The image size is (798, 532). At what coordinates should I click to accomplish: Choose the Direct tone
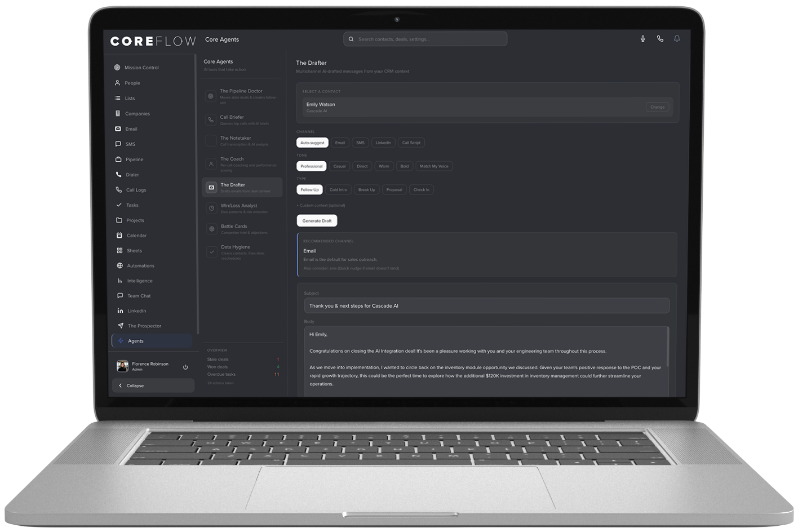click(x=362, y=166)
